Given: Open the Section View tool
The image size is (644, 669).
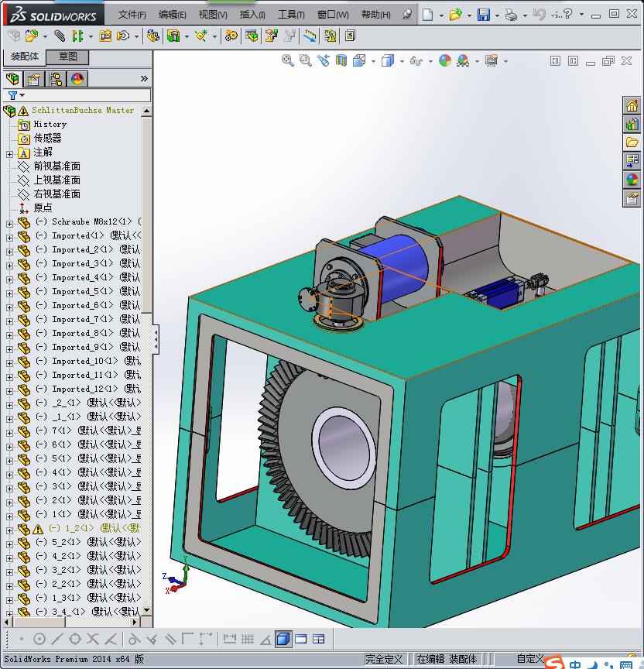Looking at the screenshot, I should pos(341,60).
